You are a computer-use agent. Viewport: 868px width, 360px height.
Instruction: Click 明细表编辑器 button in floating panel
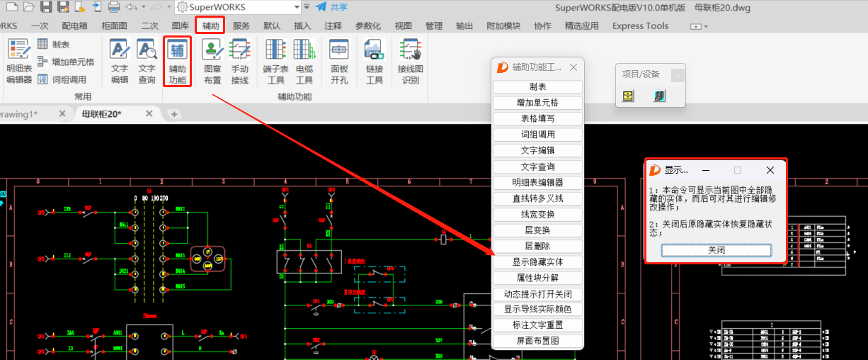coord(537,182)
